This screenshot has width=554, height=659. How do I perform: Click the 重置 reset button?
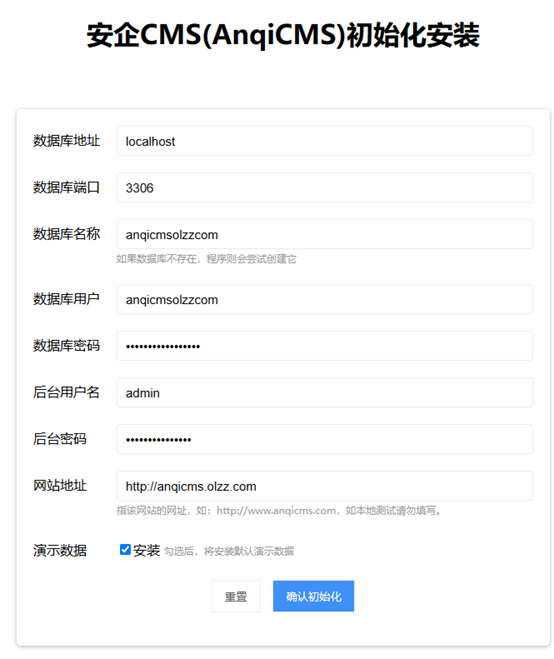pos(236,596)
